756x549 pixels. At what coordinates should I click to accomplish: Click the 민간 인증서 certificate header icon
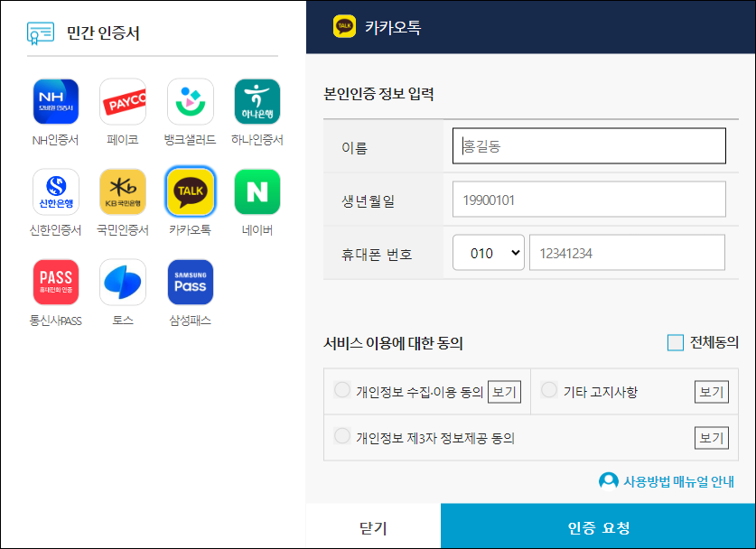pos(41,33)
